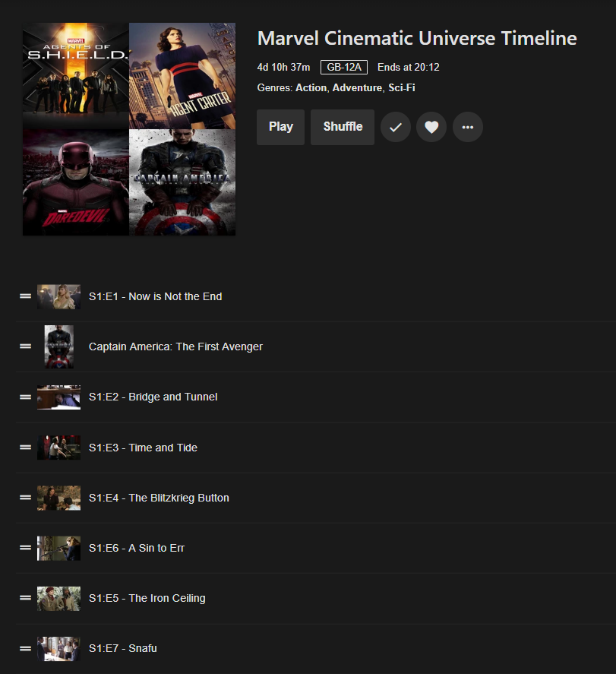The width and height of the screenshot is (616, 674).
Task: Click thumbnail of A Sin to Err
Action: [x=58, y=548]
